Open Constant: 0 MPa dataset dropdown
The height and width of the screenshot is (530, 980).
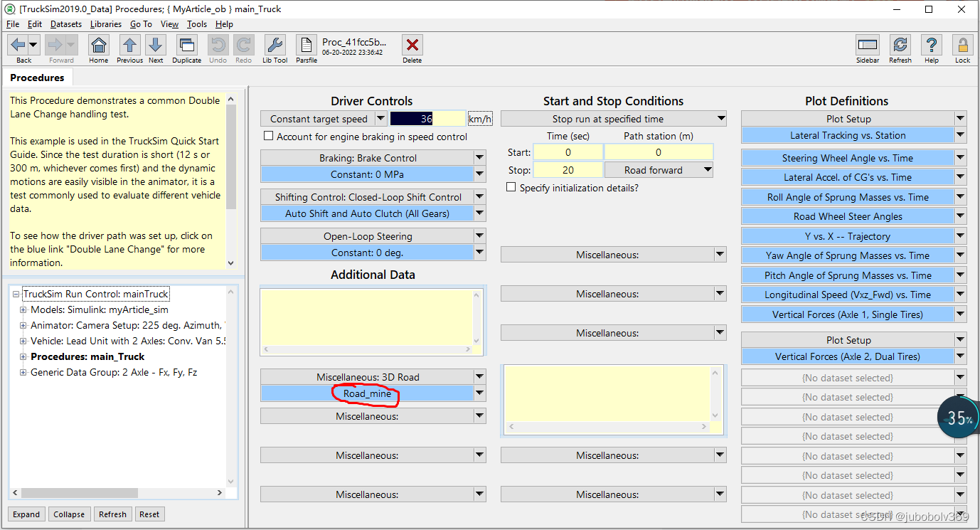pos(480,174)
